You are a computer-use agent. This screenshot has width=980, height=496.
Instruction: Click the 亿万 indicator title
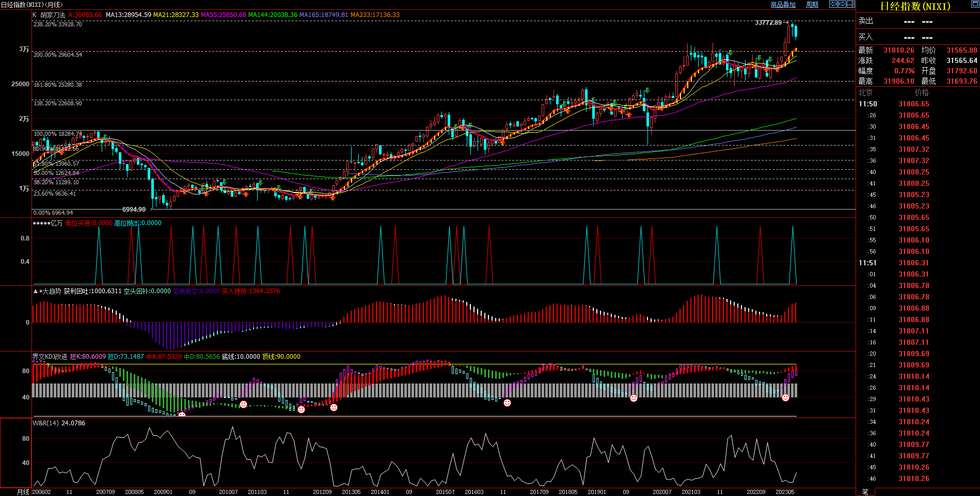56,223
